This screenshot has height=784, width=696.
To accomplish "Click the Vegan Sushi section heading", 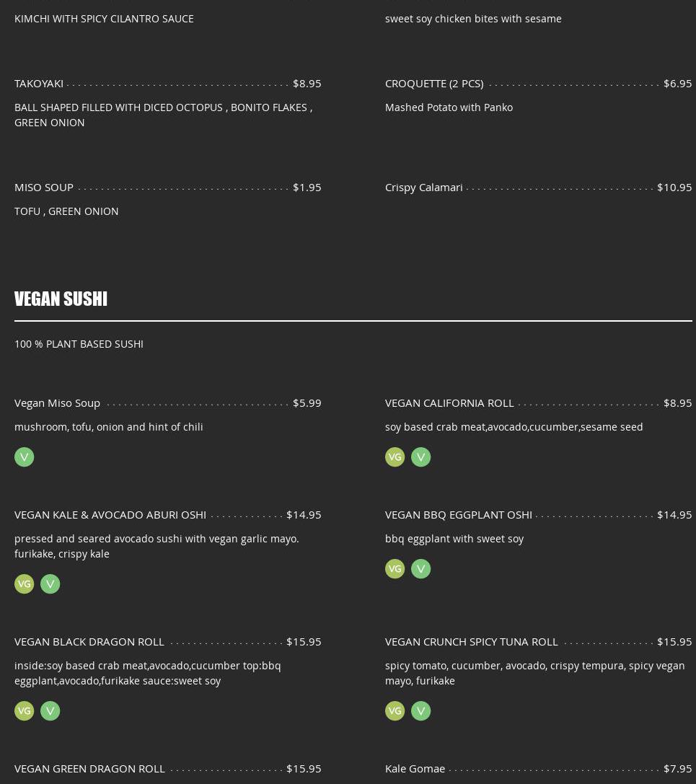I will coord(61,299).
